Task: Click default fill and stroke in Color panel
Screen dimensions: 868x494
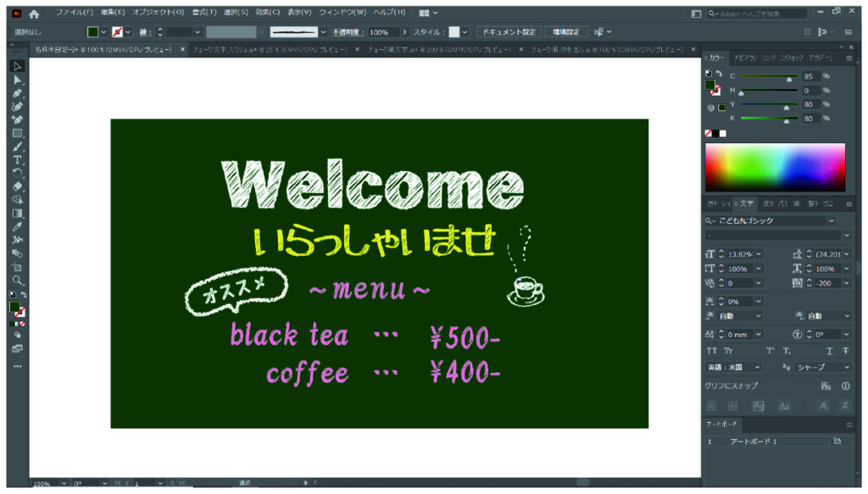Action: pyautogui.click(x=709, y=74)
